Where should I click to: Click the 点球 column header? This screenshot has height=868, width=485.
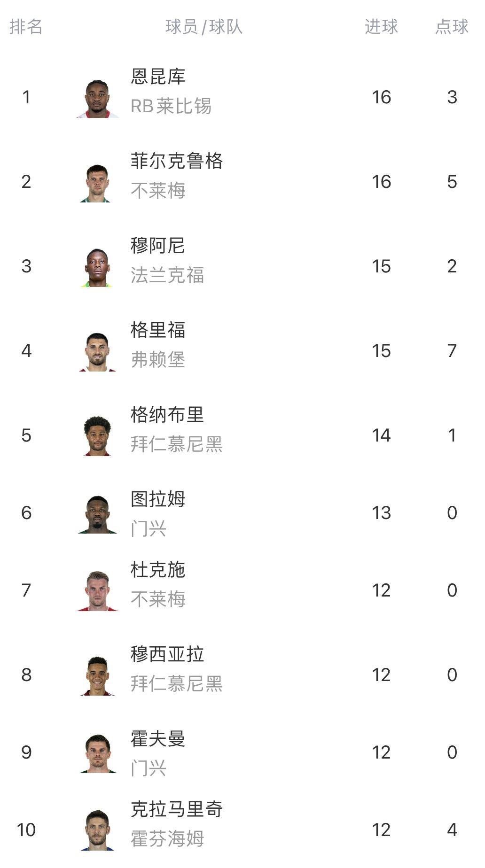pyautogui.click(x=452, y=27)
